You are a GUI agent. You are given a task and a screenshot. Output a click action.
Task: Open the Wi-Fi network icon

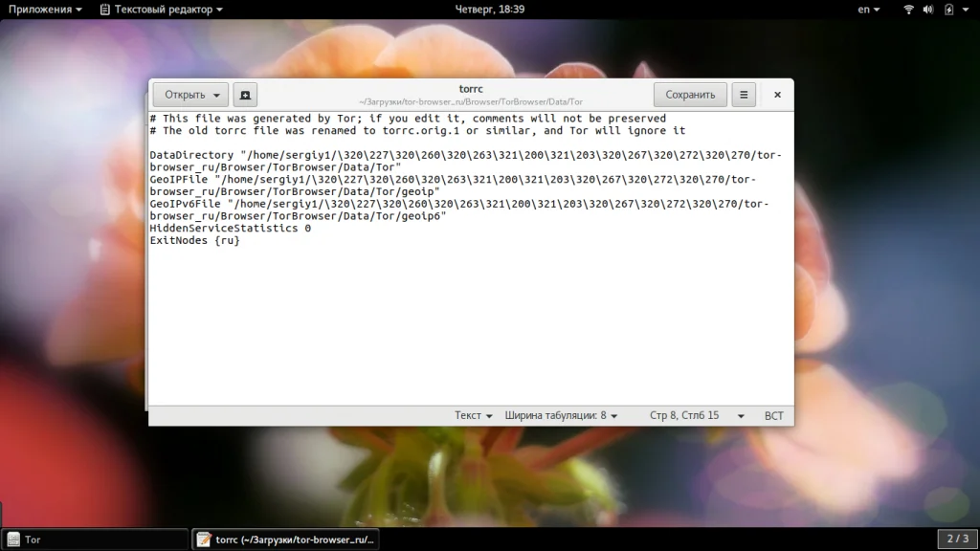pyautogui.click(x=909, y=10)
